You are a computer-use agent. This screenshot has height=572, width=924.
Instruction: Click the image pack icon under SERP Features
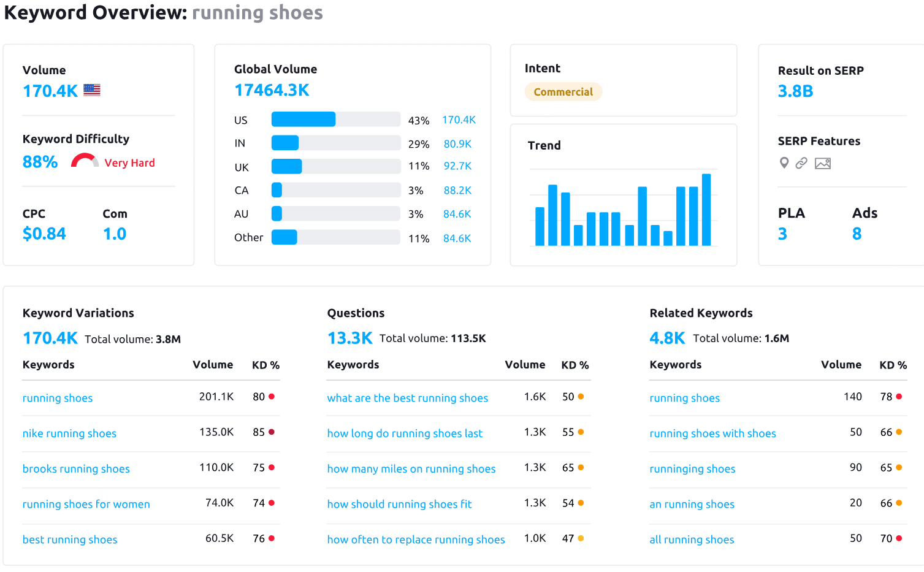(x=822, y=163)
